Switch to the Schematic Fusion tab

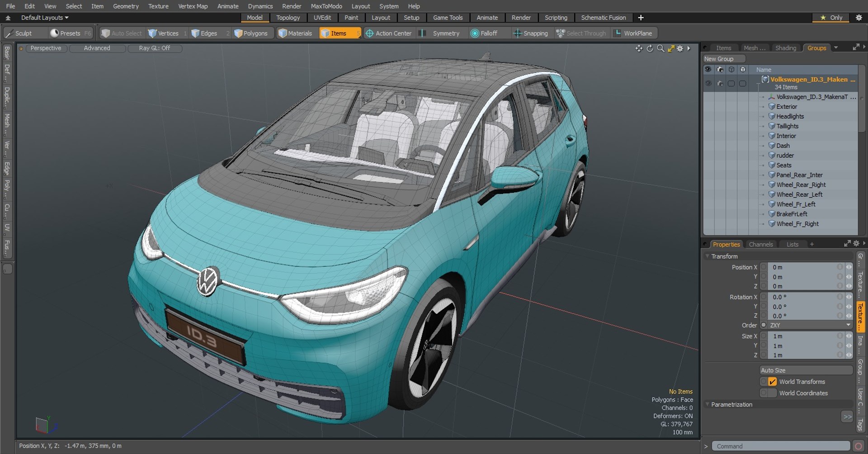point(604,18)
